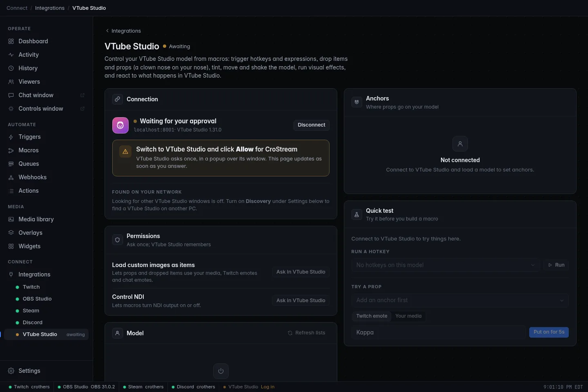This screenshot has height=392, width=588.
Task: Open the Activity pulse icon
Action: 11,55
